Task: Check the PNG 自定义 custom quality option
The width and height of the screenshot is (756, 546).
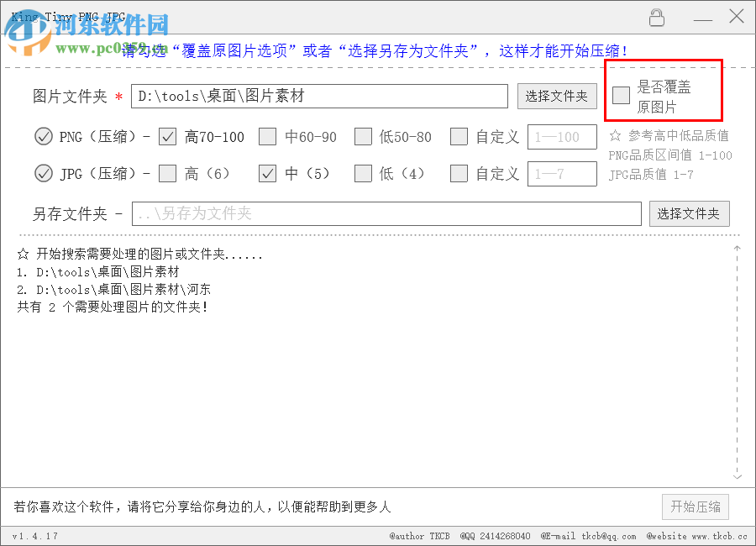Action: coord(459,136)
